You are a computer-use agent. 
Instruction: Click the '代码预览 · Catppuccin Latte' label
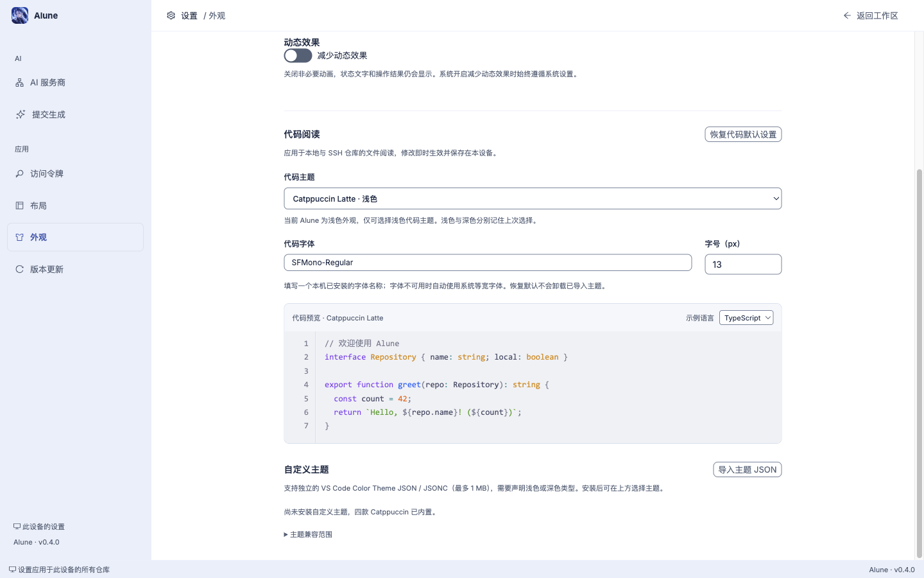coord(338,318)
